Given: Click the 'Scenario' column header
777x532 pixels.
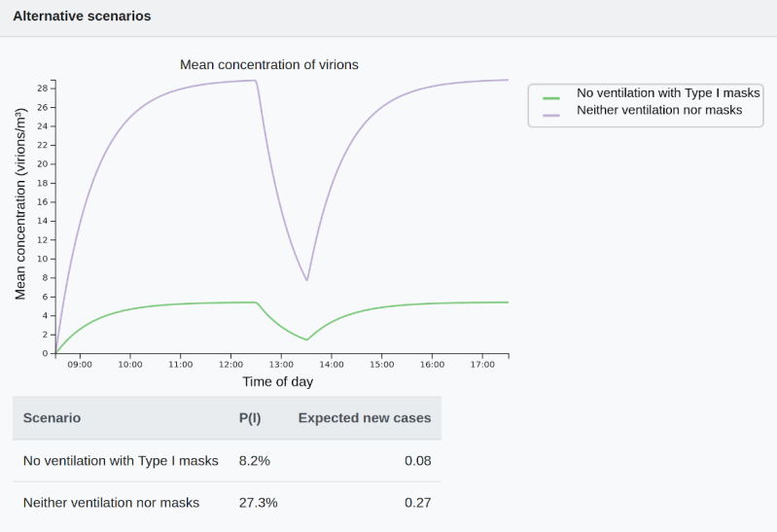Looking at the screenshot, I should pos(52,418).
